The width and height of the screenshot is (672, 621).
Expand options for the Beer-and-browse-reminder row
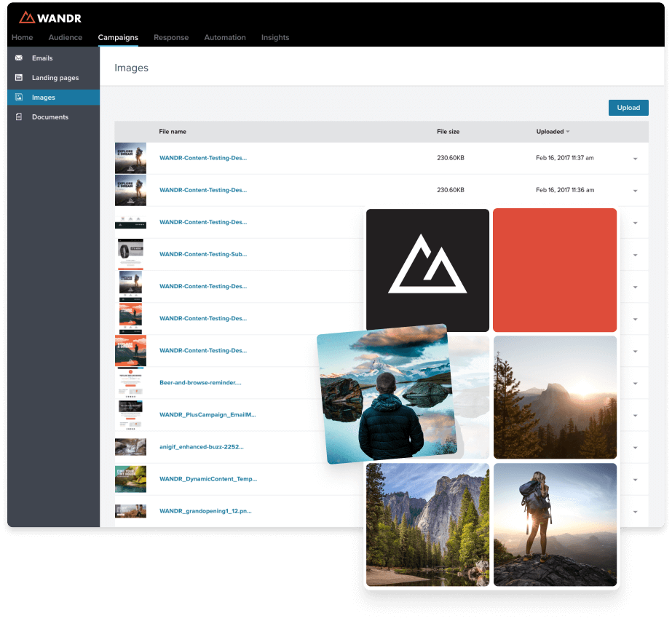click(x=635, y=383)
